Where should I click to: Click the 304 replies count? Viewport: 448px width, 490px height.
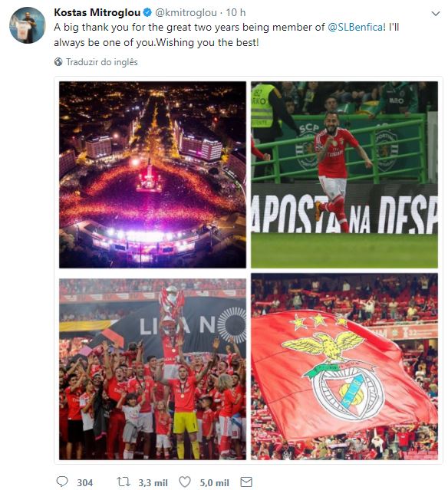pos(85,483)
